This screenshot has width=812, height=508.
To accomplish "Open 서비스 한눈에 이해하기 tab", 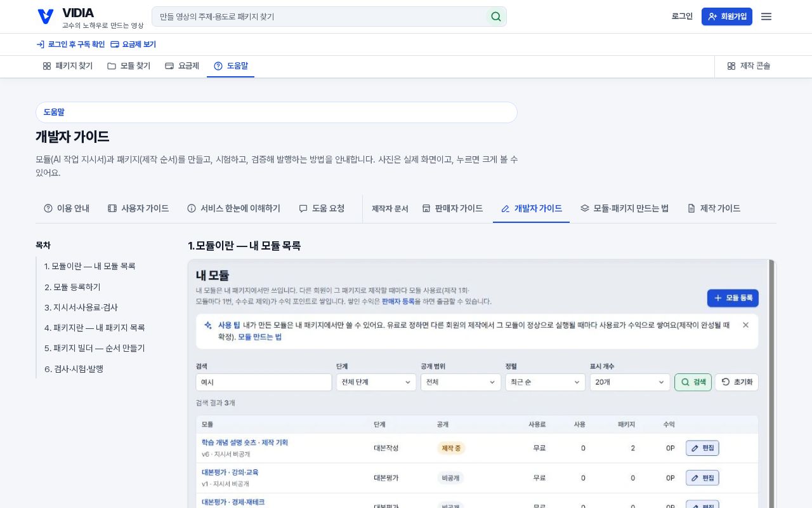I will pyautogui.click(x=233, y=208).
